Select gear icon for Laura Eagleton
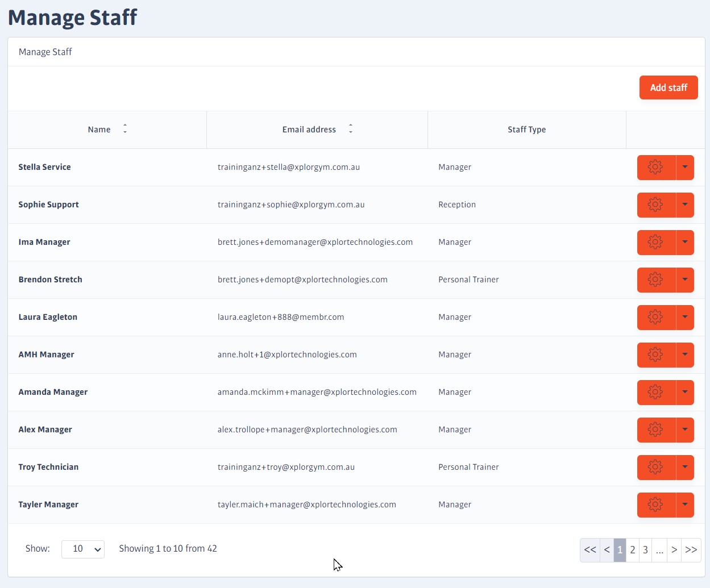This screenshot has width=710, height=588. click(x=655, y=317)
